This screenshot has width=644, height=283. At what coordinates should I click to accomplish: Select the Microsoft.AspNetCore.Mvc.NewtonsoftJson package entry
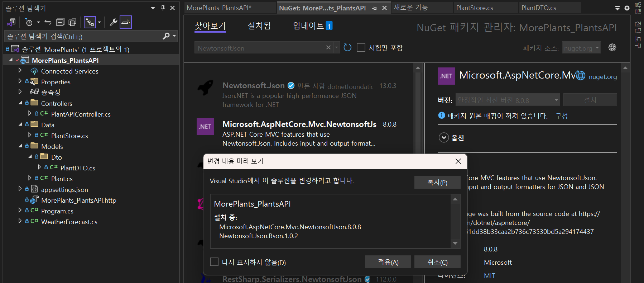(297, 133)
